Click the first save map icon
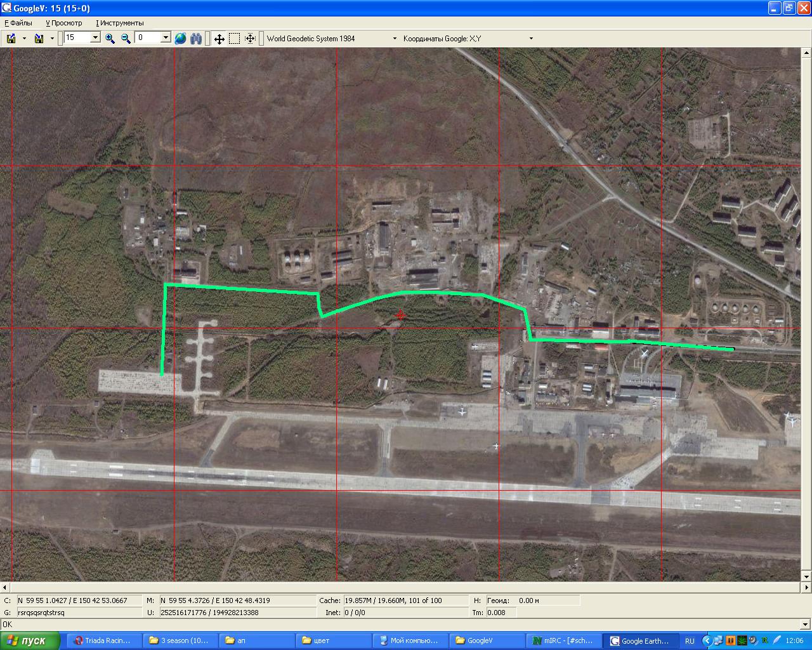This screenshot has width=812, height=650. tap(11, 39)
